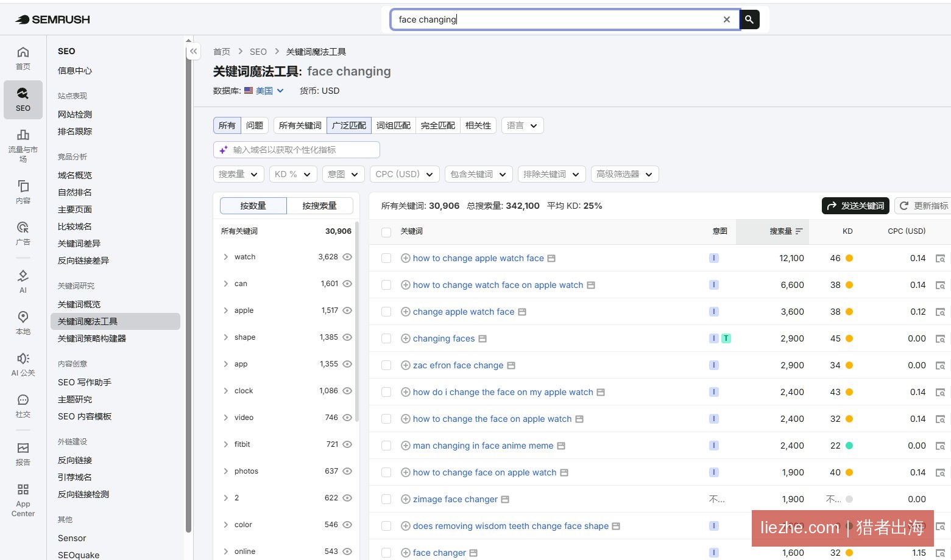This screenshot has width=951, height=560.
Task: Open the Traffic & Market sidebar icon
Action: 23,146
